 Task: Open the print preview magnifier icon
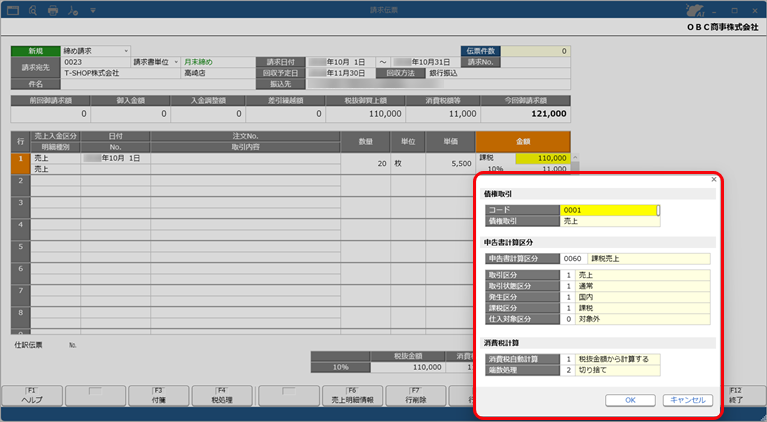pyautogui.click(x=33, y=10)
